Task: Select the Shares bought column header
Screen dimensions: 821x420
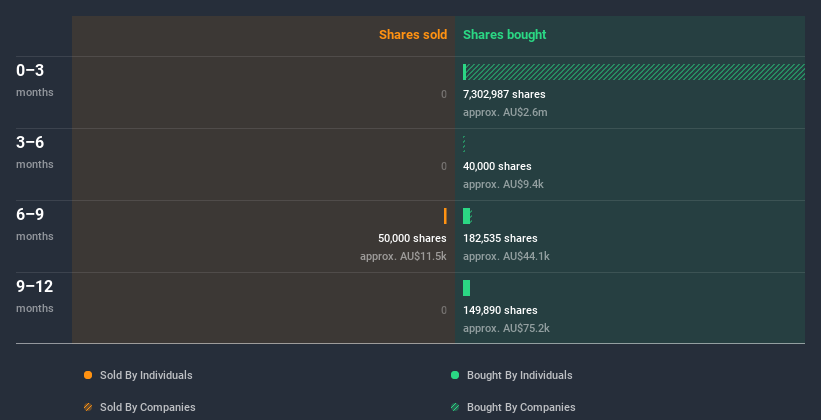Action: pyautogui.click(x=505, y=35)
